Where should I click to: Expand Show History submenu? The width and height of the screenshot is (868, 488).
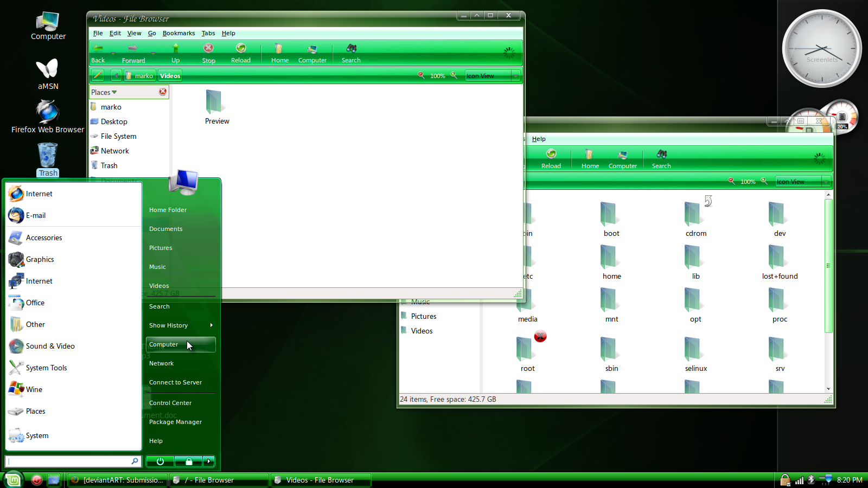pyautogui.click(x=181, y=325)
